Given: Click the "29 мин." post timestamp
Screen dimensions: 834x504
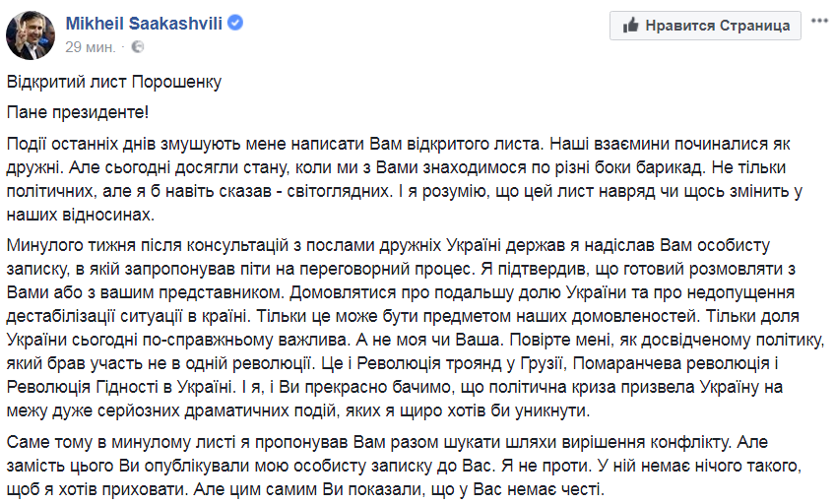Looking at the screenshot, I should pyautogui.click(x=89, y=46).
